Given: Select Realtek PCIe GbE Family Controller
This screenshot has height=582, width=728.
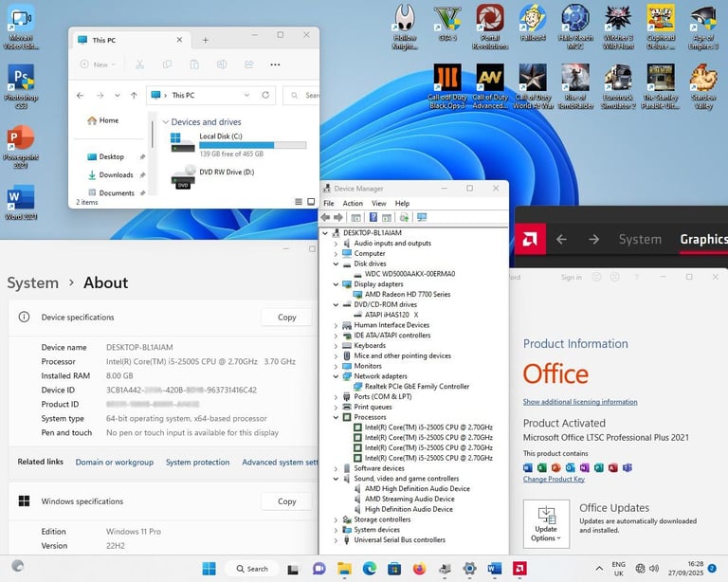Looking at the screenshot, I should click(x=417, y=386).
